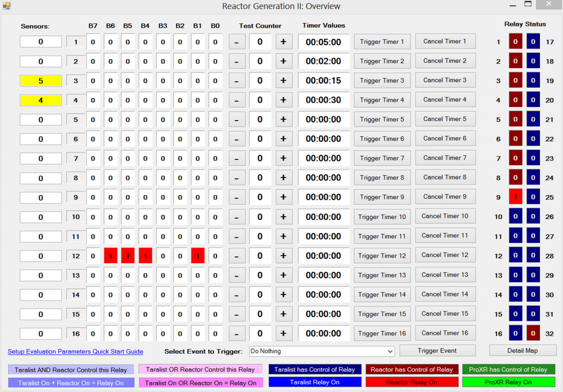This screenshot has height=392, width=563.
Task: Toggle bit B4 in sensor row 12
Action: point(145,256)
